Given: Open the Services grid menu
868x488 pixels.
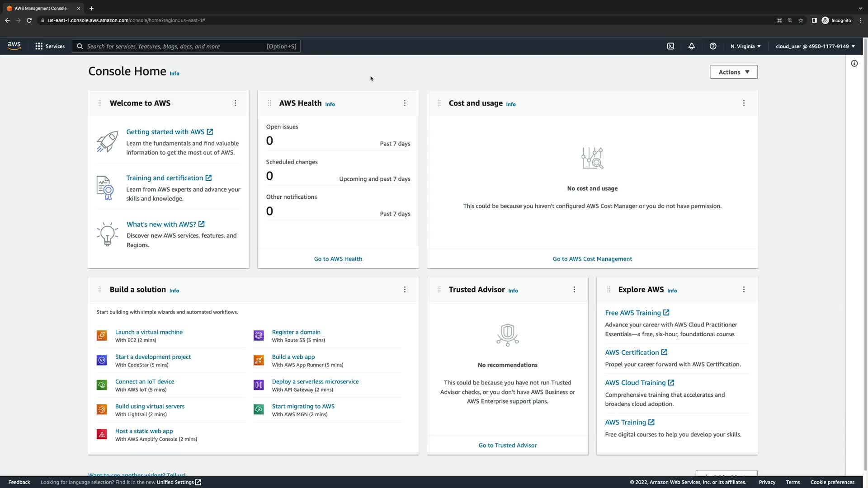Looking at the screenshot, I should pos(50,46).
